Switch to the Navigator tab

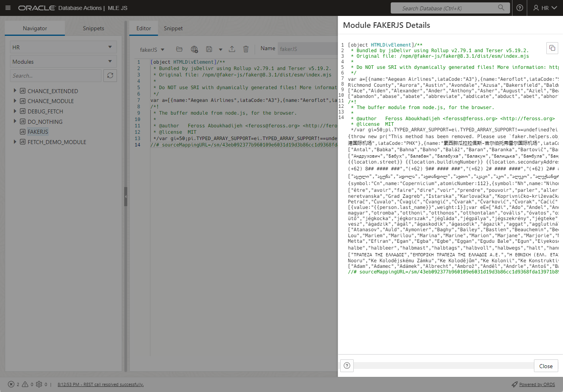pyautogui.click(x=35, y=28)
